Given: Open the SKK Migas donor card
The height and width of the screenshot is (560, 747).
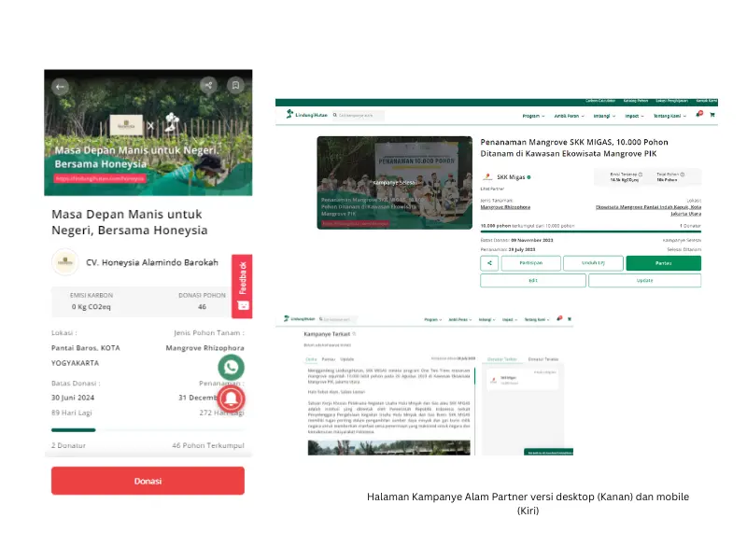Looking at the screenshot, I should [x=523, y=379].
